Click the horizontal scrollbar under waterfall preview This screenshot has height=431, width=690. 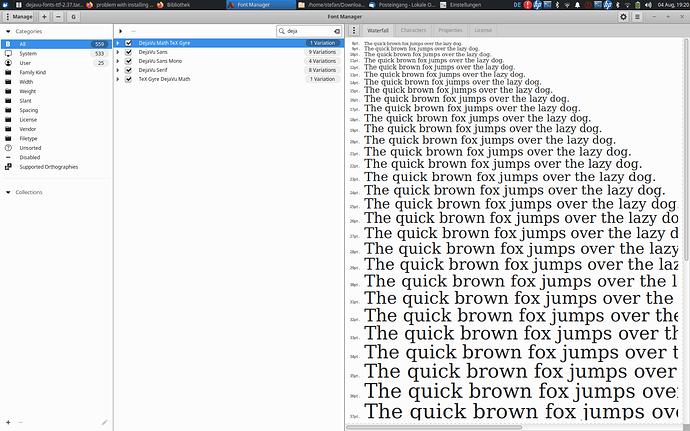click(x=434, y=427)
